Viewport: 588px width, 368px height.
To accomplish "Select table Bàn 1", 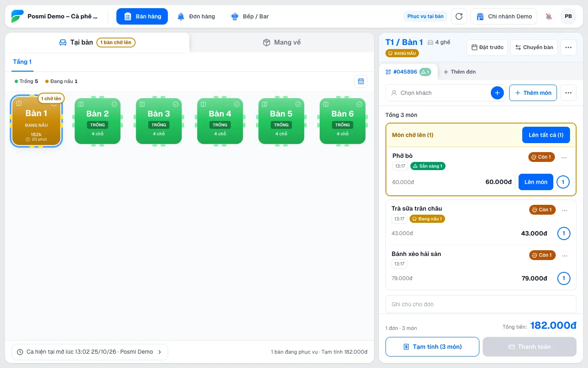I will coord(36,121).
